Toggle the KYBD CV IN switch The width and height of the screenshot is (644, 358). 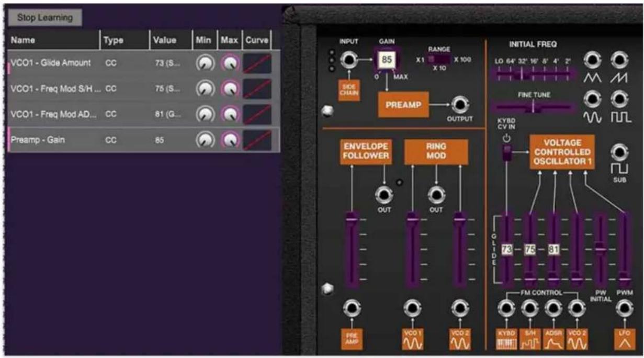click(506, 153)
